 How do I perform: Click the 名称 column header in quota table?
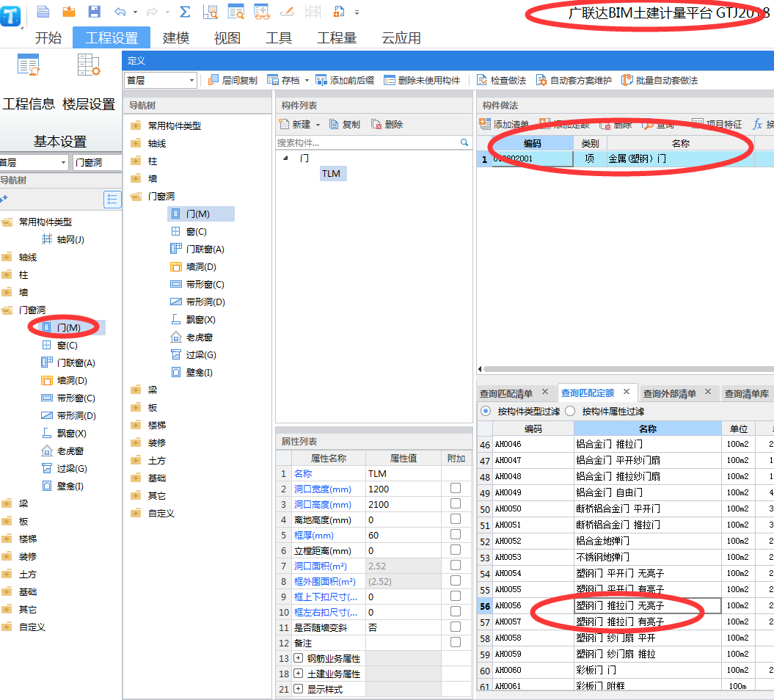point(647,429)
